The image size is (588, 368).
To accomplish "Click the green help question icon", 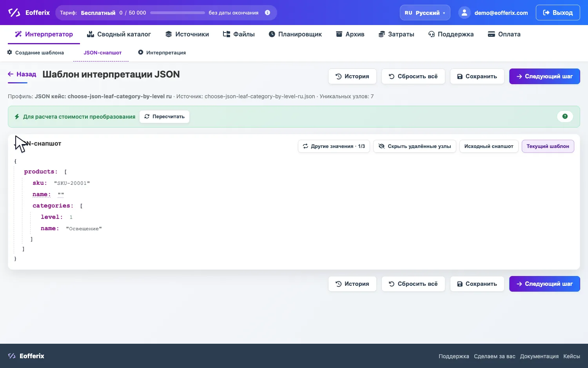I will [x=565, y=116].
